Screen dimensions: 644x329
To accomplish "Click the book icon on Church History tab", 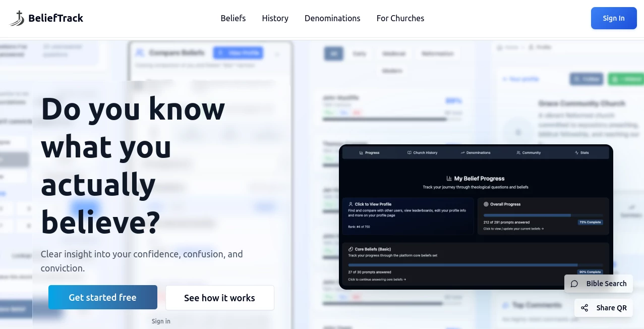I will tap(409, 152).
